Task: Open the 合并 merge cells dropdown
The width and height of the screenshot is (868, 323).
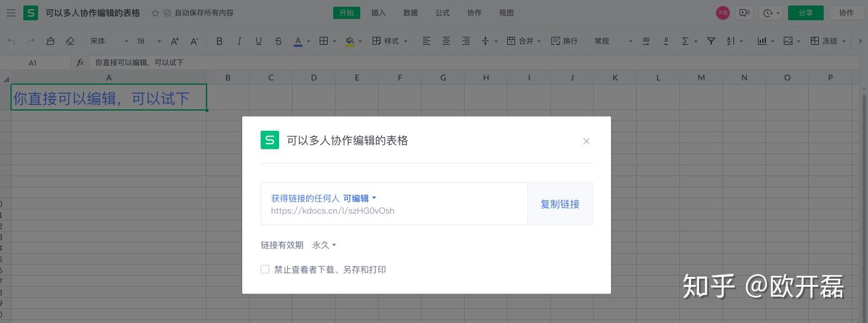Action: tap(524, 41)
